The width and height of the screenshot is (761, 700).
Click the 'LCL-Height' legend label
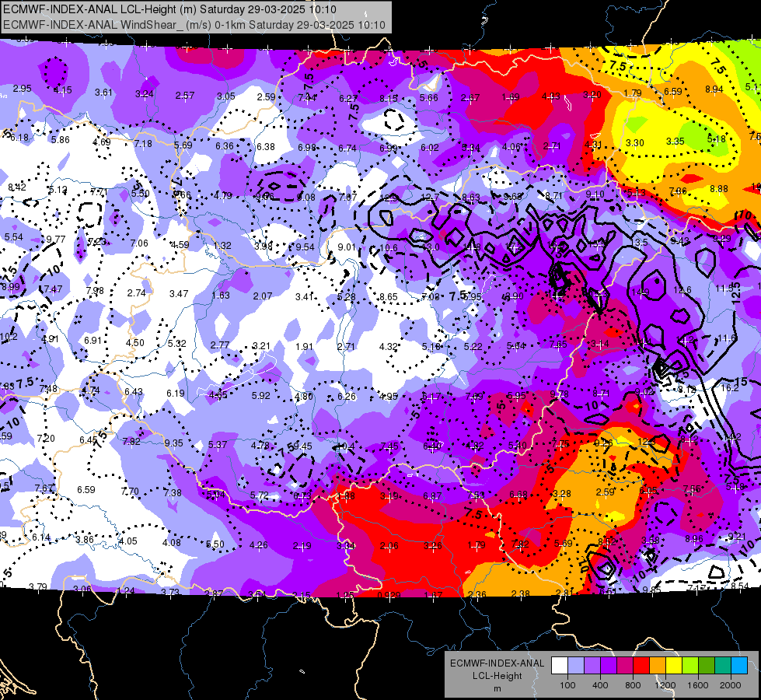point(497,676)
